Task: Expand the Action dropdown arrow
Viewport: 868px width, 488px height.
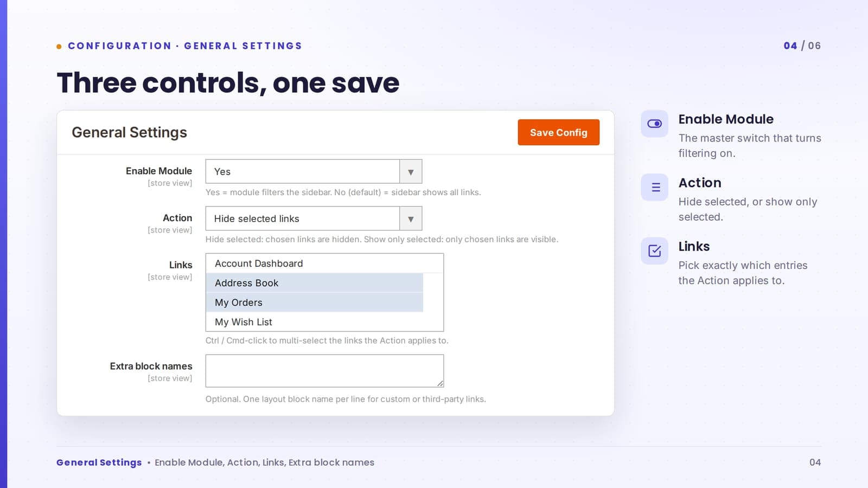Action: (411, 219)
